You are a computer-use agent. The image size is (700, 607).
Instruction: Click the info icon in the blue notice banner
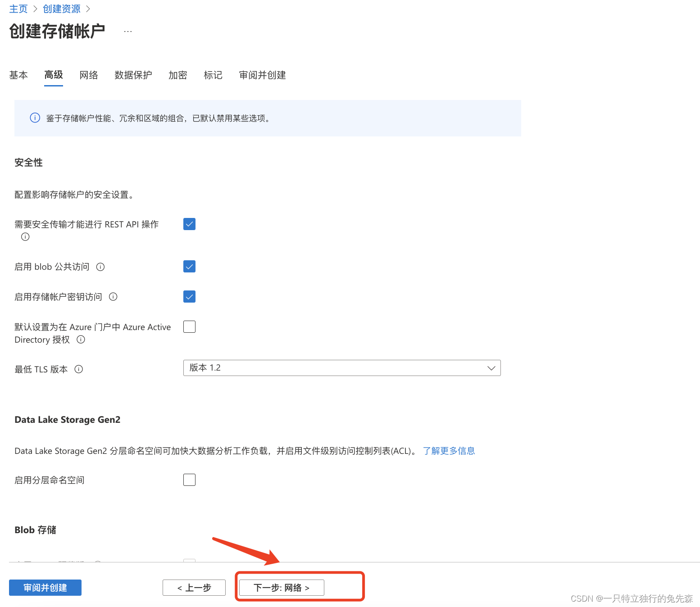pyautogui.click(x=35, y=118)
